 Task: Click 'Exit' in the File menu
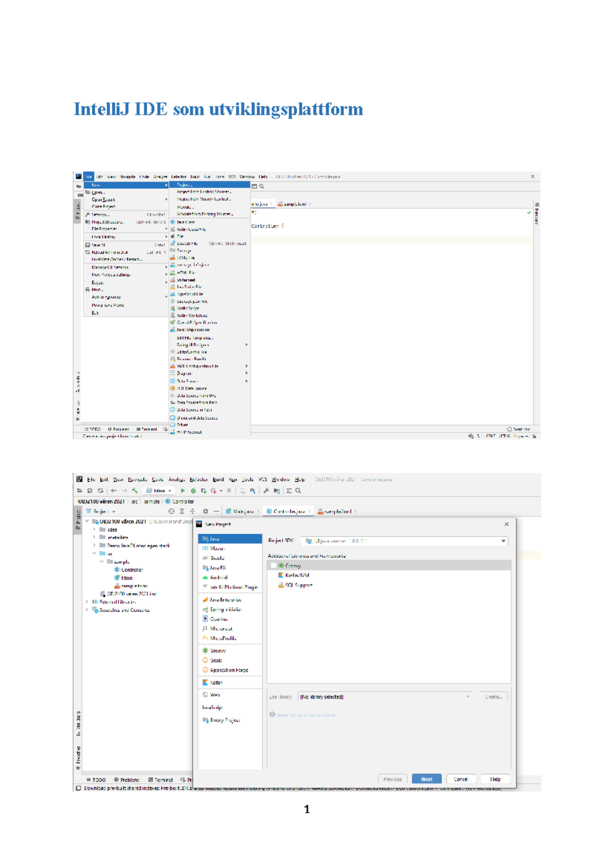95,313
